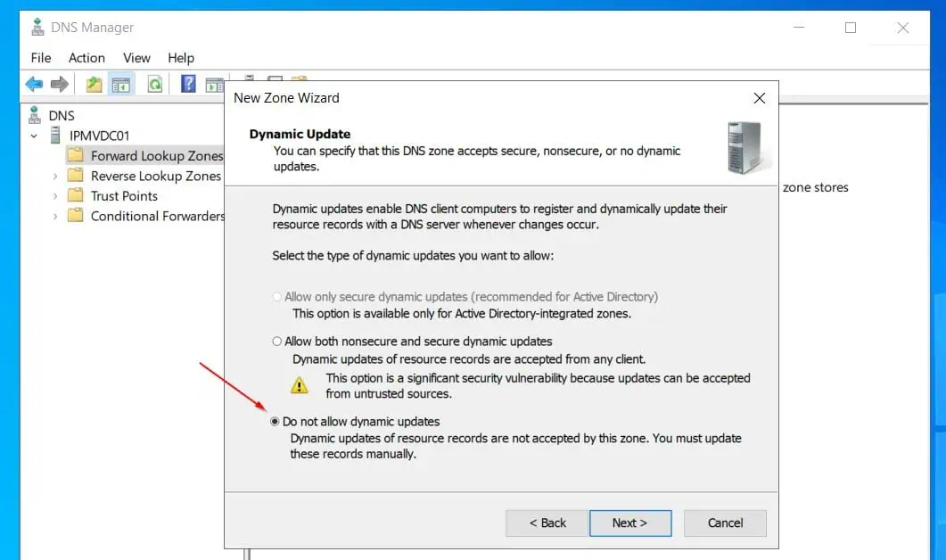Cancel the New Zone Wizard

pyautogui.click(x=725, y=523)
